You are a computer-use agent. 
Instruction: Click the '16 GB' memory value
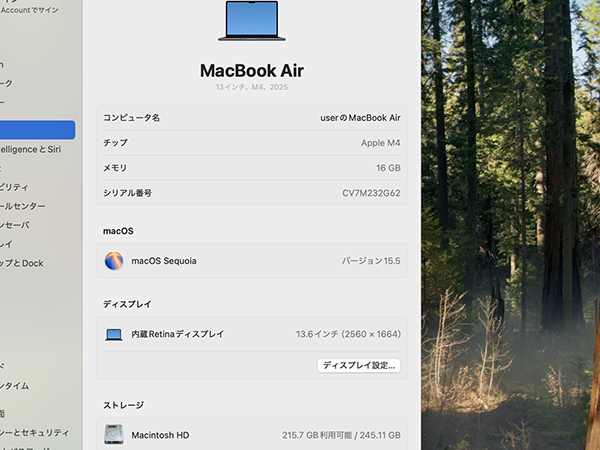388,168
